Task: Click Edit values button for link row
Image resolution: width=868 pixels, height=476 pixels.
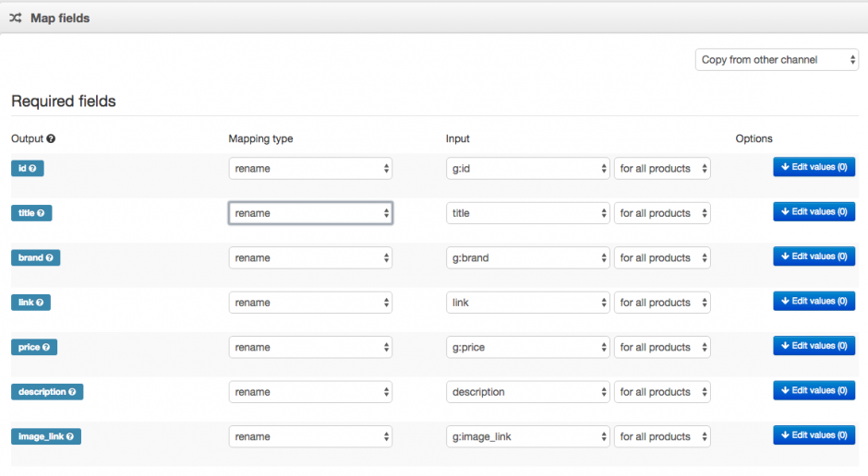Action: [x=814, y=302]
